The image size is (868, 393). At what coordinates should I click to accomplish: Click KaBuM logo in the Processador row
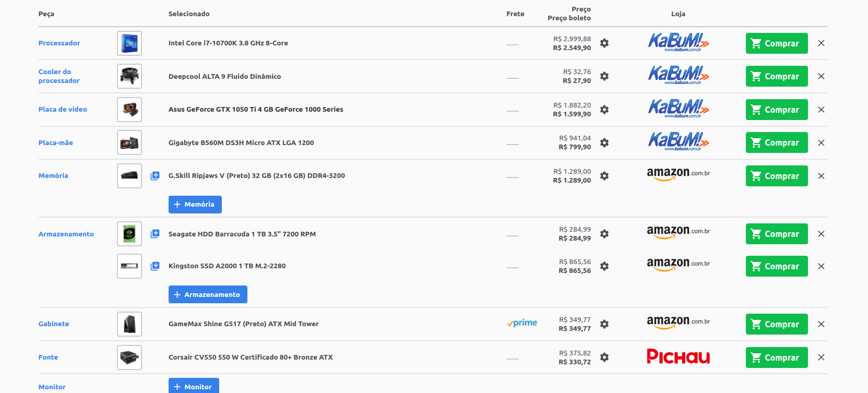tap(679, 42)
